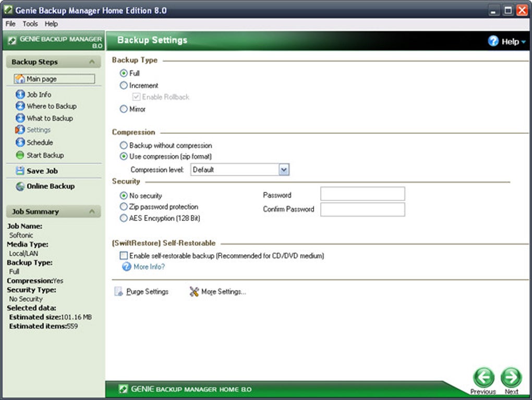Open the Tools menu

point(30,23)
